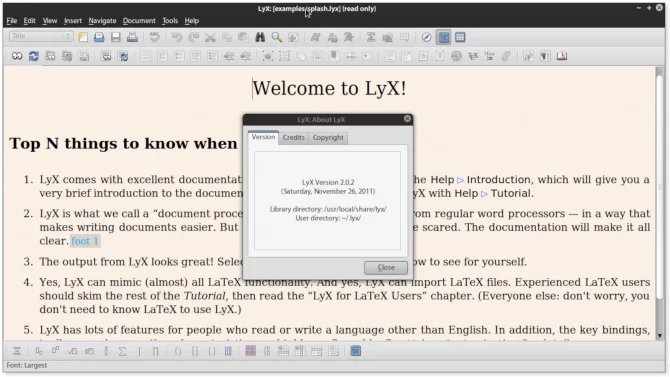Click the thesaurus funnel icon
The image size is (670, 377).
(x=545, y=56)
